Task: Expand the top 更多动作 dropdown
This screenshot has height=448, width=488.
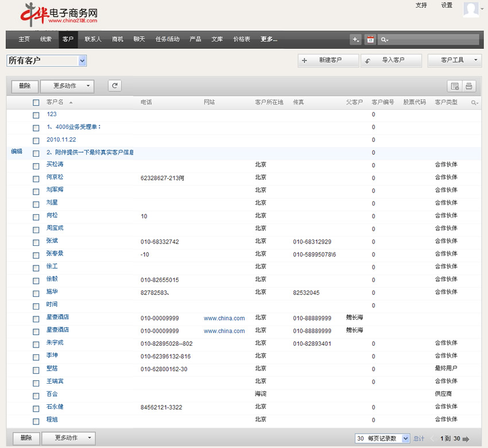Action: click(x=68, y=86)
